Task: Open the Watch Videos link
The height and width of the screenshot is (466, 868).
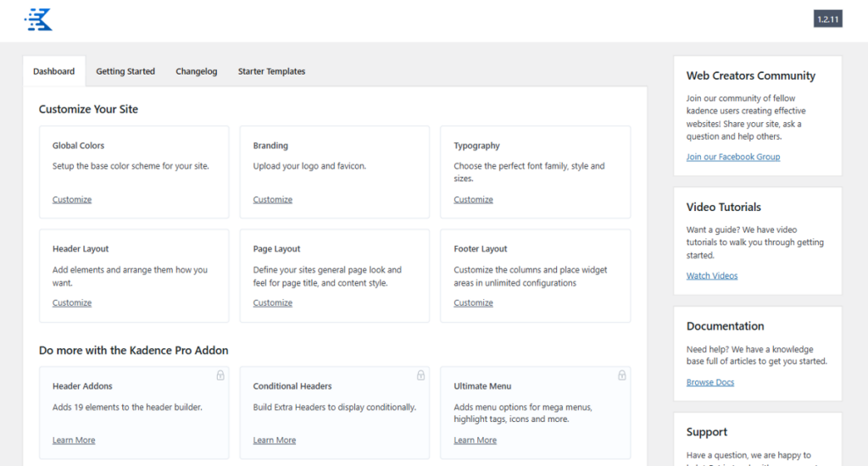Action: [x=712, y=275]
